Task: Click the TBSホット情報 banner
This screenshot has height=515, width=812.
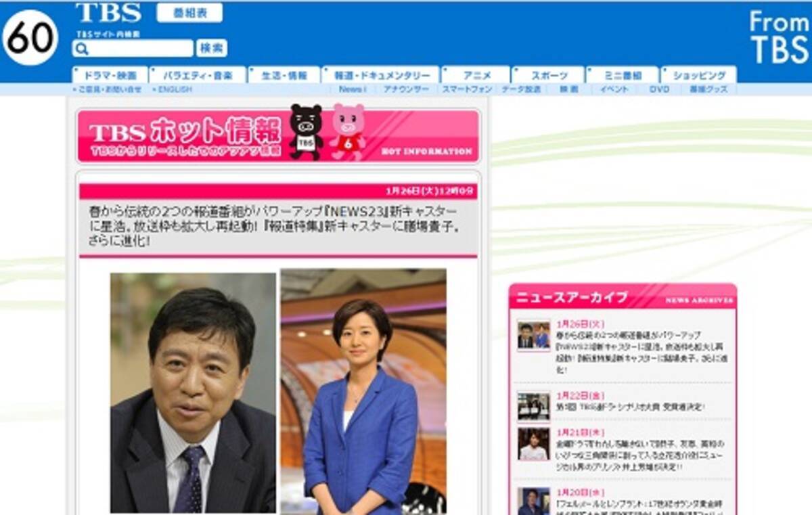Action: [278, 135]
